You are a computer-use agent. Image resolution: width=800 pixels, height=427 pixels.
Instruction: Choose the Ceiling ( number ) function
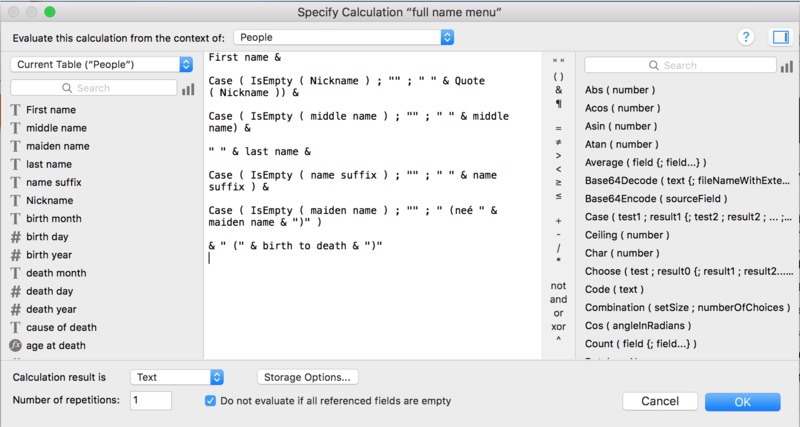click(x=627, y=235)
